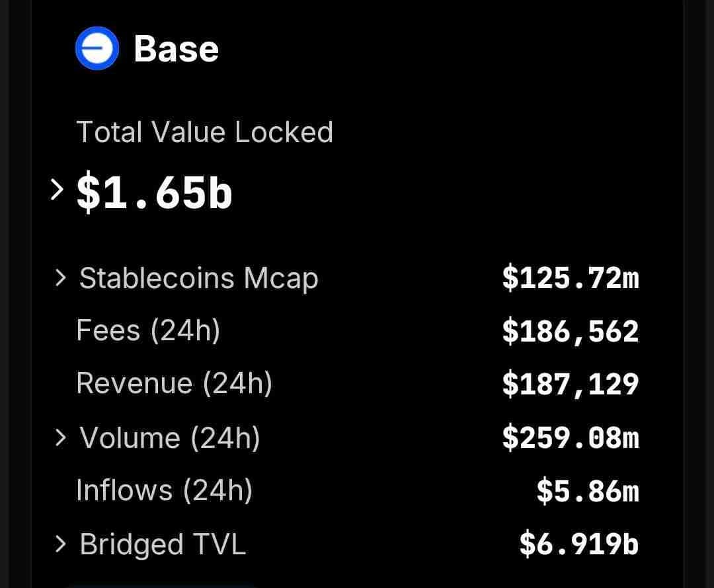The width and height of the screenshot is (714, 588).
Task: Select the $186,562 fees amount
Action: (571, 332)
